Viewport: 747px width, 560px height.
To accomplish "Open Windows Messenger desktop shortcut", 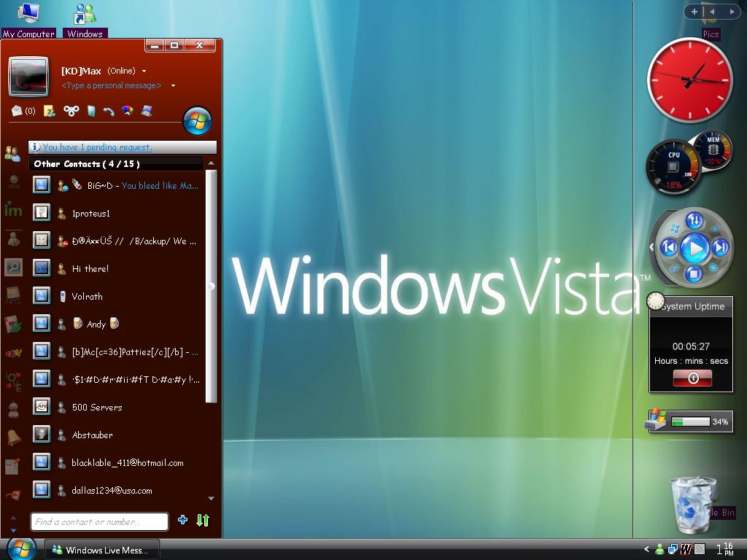I will coord(85,20).
